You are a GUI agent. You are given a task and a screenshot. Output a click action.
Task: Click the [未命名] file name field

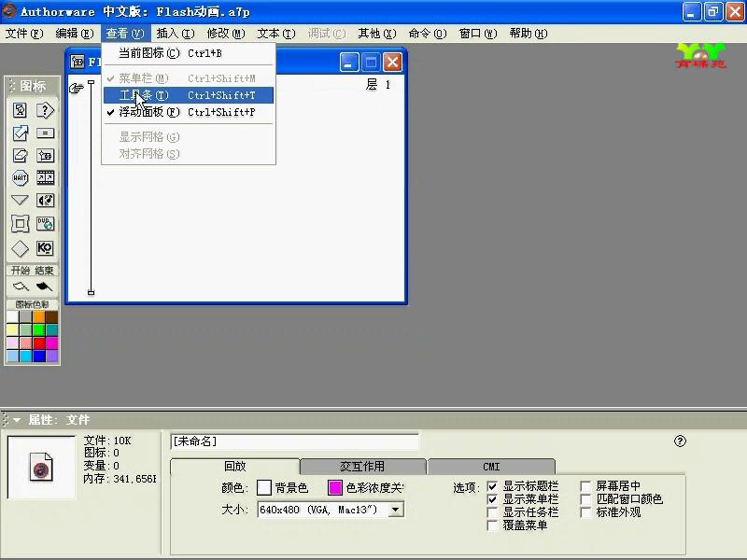click(295, 441)
